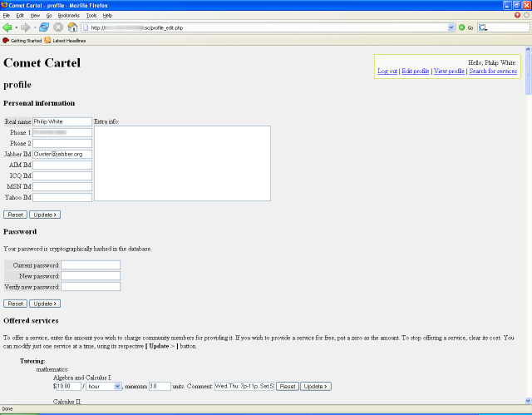
Task: Click the minimum units field showing 3.0
Action: pyautogui.click(x=160, y=386)
